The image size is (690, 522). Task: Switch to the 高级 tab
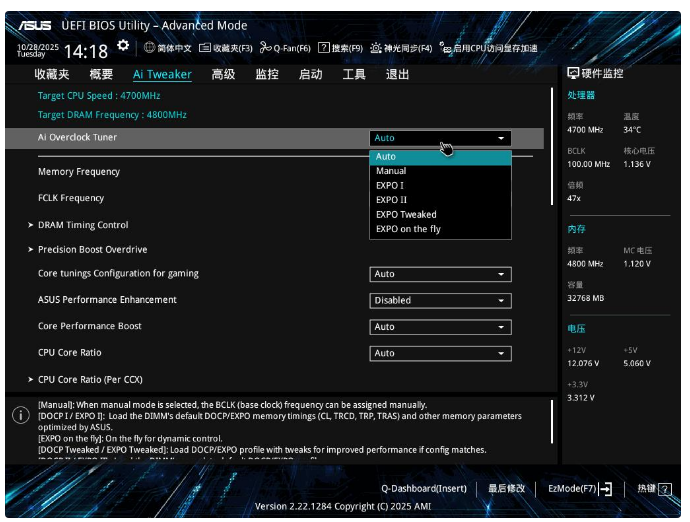pyautogui.click(x=223, y=74)
